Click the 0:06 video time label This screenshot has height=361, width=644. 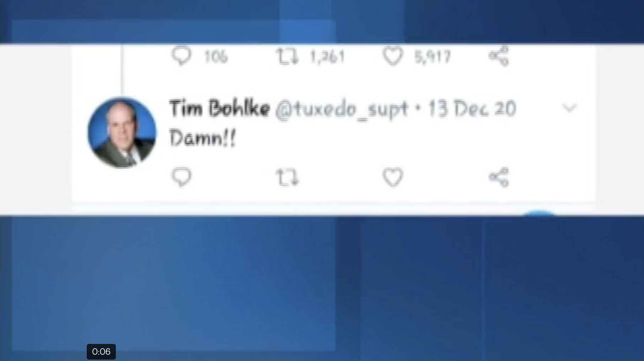(101, 351)
